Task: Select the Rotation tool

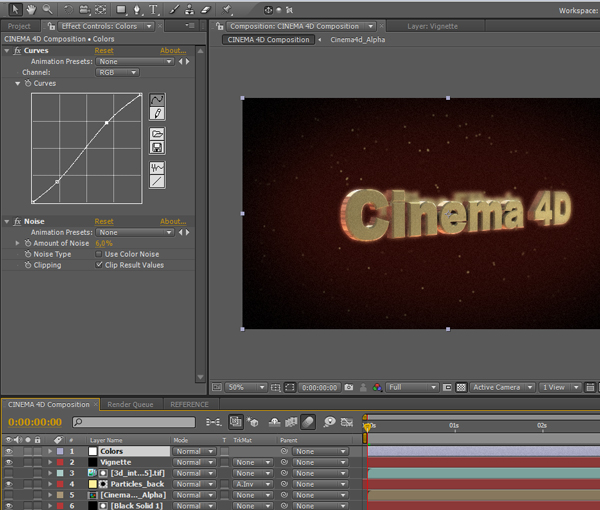Action: [x=68, y=10]
